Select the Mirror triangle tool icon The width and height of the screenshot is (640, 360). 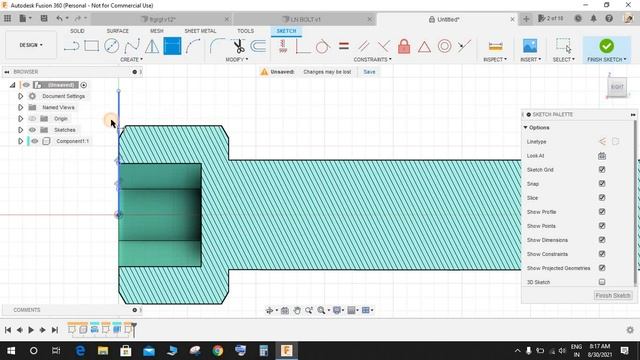coord(152,46)
